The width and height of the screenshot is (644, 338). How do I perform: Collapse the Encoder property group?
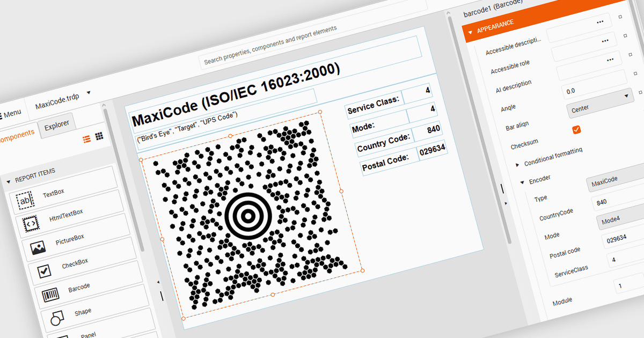pyautogui.click(x=522, y=182)
